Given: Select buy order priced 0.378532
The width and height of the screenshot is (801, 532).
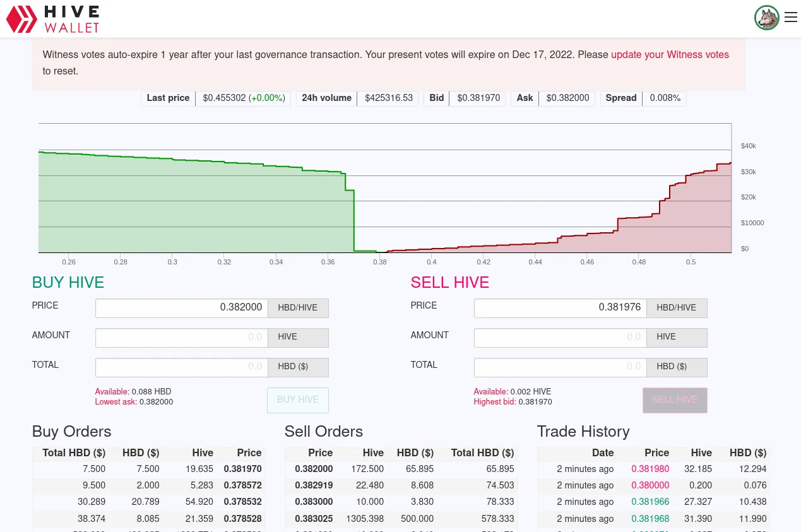Looking at the screenshot, I should (149, 502).
